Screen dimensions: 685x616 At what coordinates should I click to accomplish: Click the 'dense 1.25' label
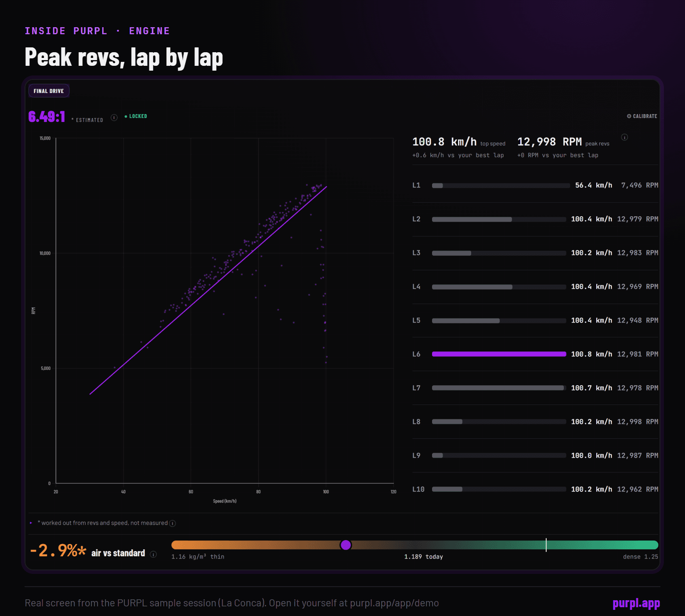pos(641,557)
